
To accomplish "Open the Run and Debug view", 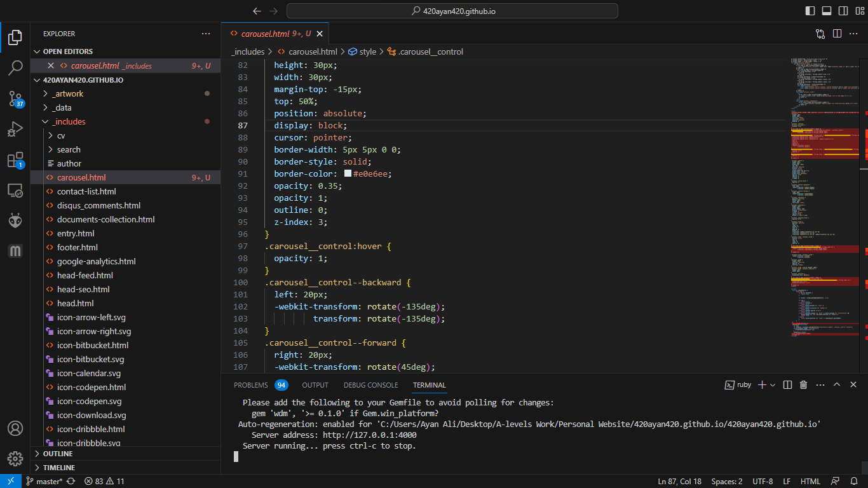I will [x=15, y=129].
